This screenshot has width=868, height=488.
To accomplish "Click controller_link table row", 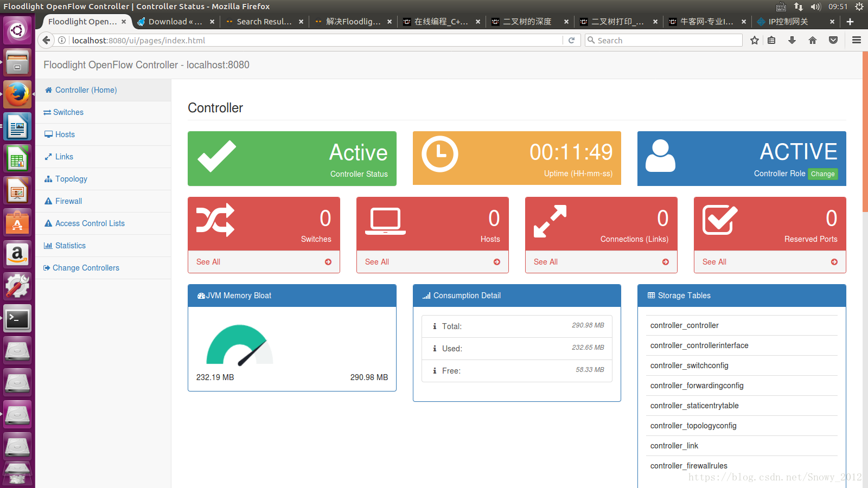I will tap(742, 446).
